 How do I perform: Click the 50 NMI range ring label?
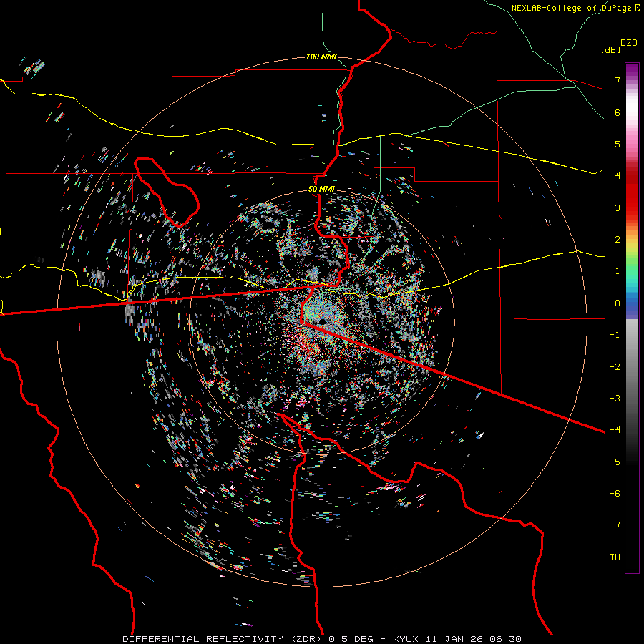pos(321,189)
